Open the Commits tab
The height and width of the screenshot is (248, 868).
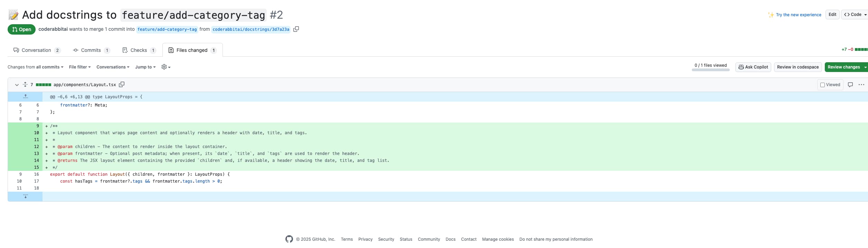coord(91,50)
